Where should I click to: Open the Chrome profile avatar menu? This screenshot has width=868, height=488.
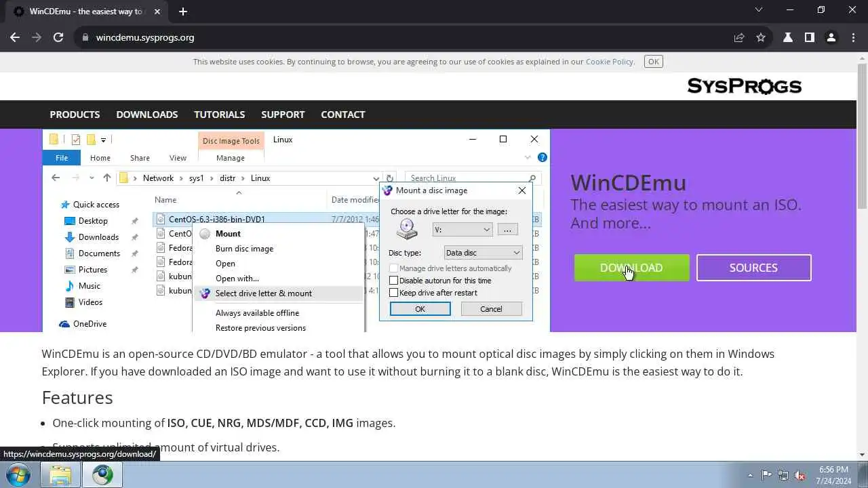(x=831, y=37)
